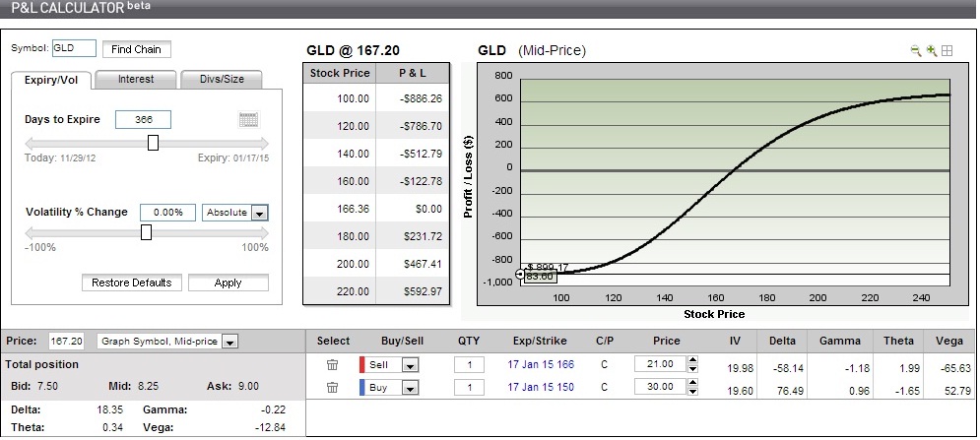This screenshot has height=440, width=980.
Task: Click the QTY field of the Buy row
Action: (x=469, y=388)
